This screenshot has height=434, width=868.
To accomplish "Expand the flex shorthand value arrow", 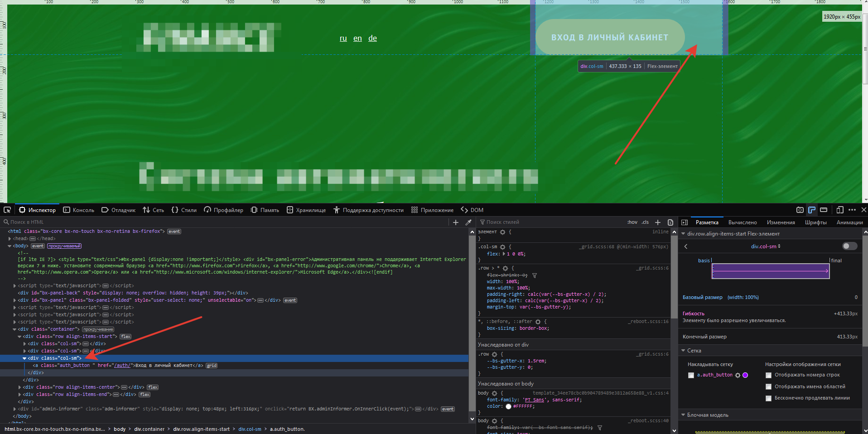I will 504,254.
